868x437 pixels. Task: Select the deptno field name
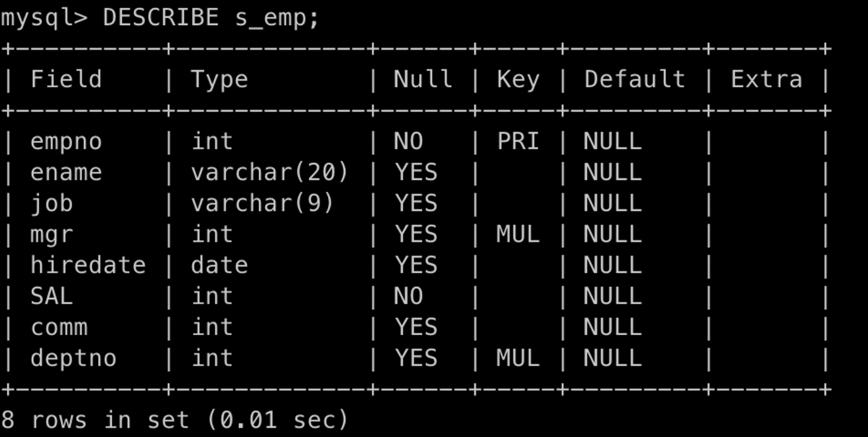[74, 358]
